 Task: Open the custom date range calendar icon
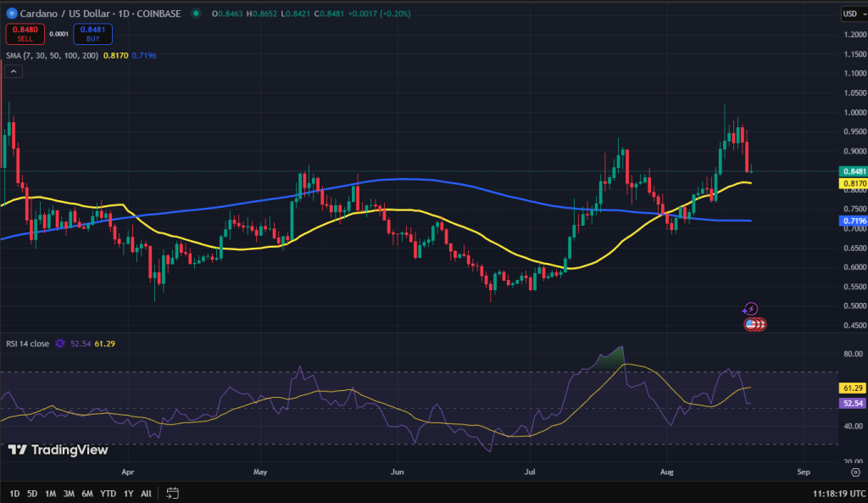tap(172, 492)
